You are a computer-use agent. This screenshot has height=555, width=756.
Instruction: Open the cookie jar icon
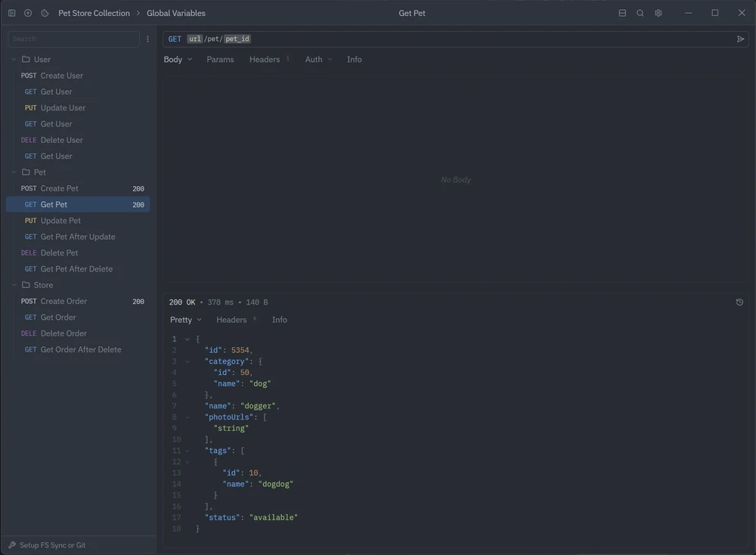point(45,13)
